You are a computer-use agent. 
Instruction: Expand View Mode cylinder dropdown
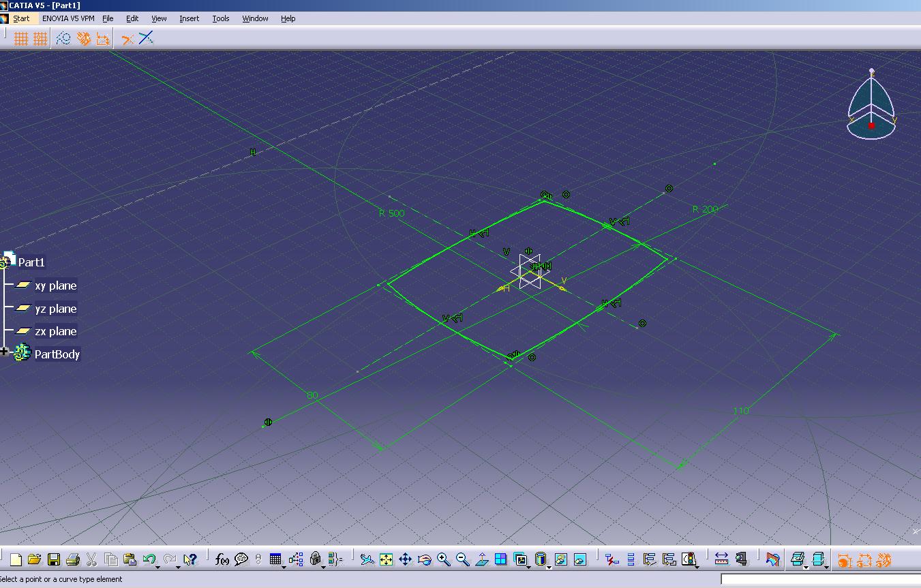[549, 567]
